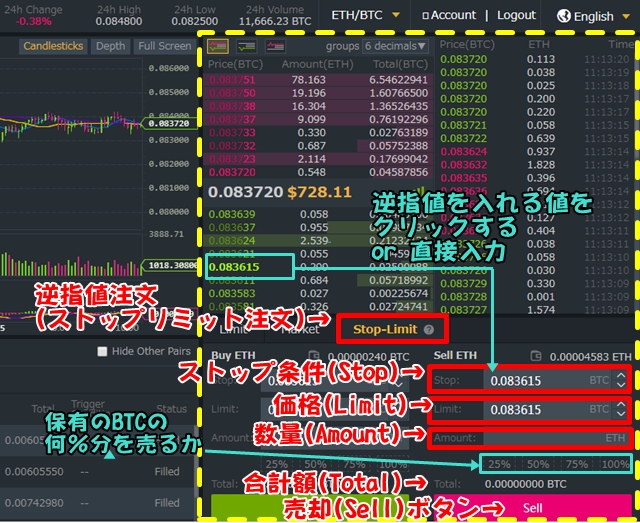Select 100% of ETH balance to sell
Viewport: 640px width, 523px height.
coord(615,464)
